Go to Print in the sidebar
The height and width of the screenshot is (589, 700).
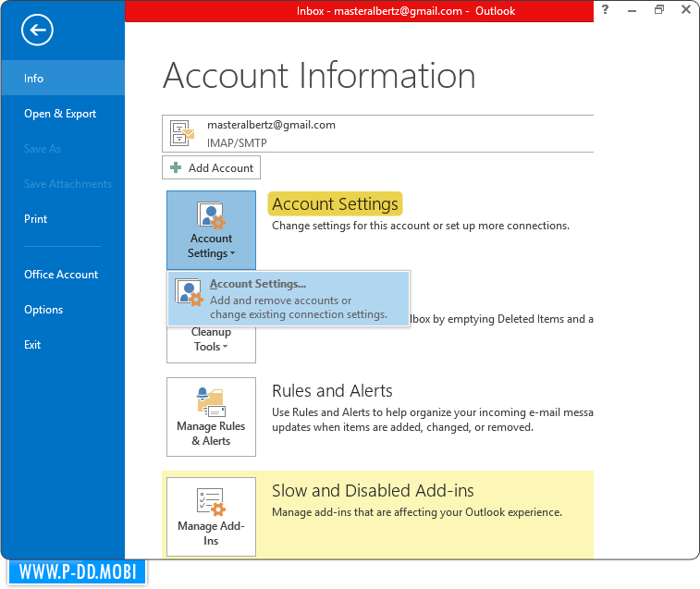pos(36,219)
